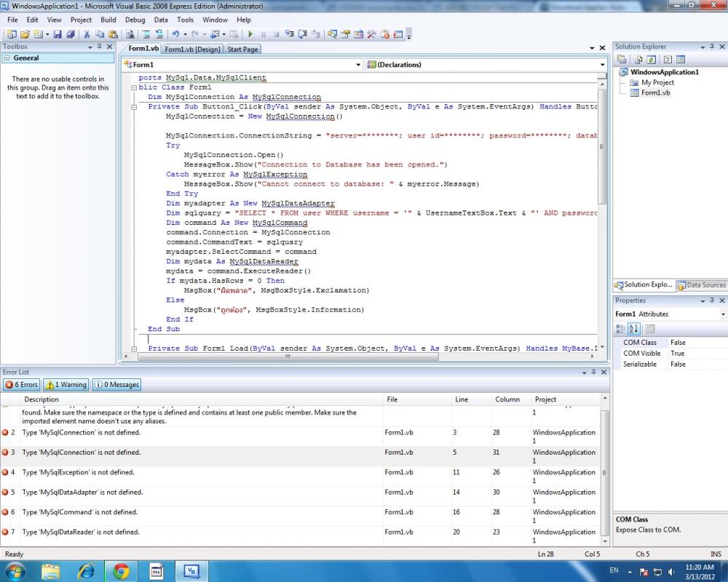Toggle the 1 Warning filter
The image size is (728, 582).
[66, 385]
